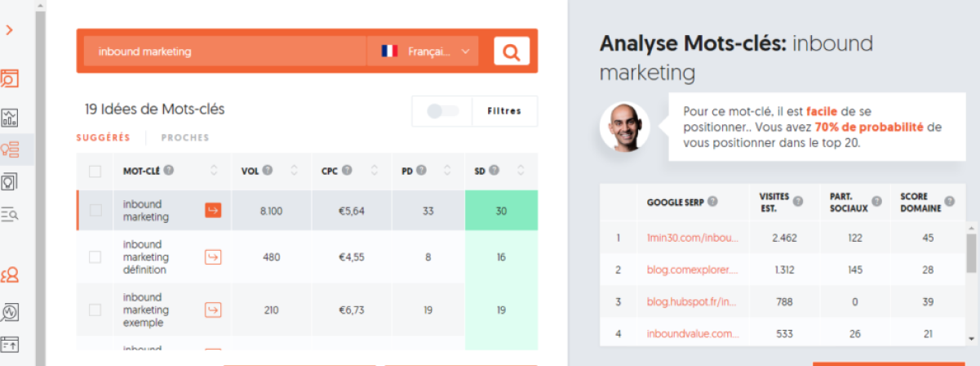This screenshot has width=980, height=366.
Task: Click the orange search magnifier button
Action: click(x=512, y=51)
